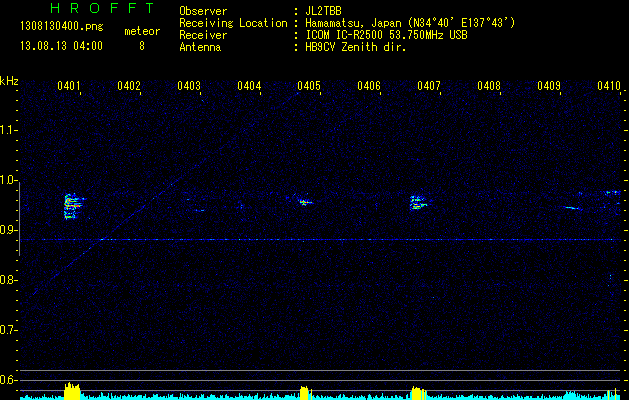Select the 0410 time marker
The height and width of the screenshot is (400, 629).
click(609, 86)
